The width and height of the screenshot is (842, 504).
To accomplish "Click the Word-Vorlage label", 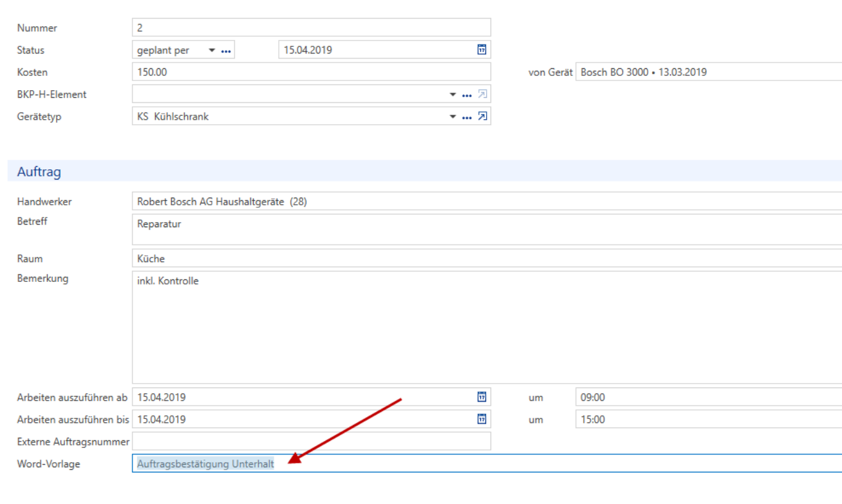I will (48, 463).
